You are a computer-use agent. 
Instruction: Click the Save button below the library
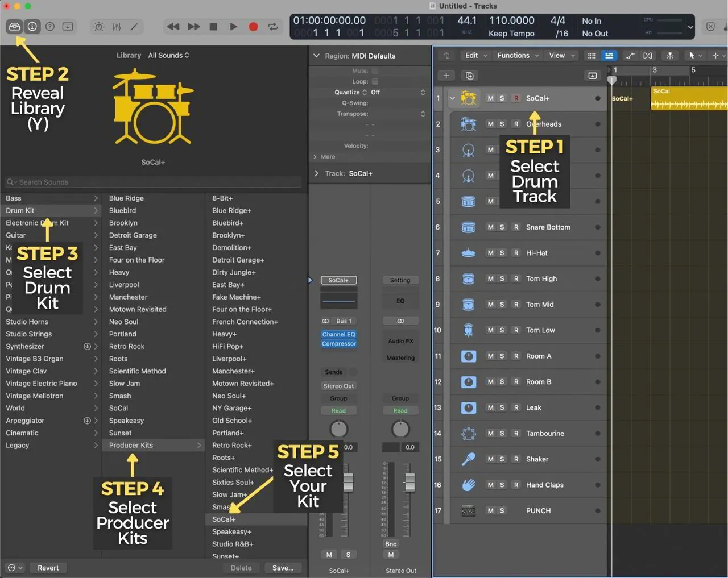[283, 567]
